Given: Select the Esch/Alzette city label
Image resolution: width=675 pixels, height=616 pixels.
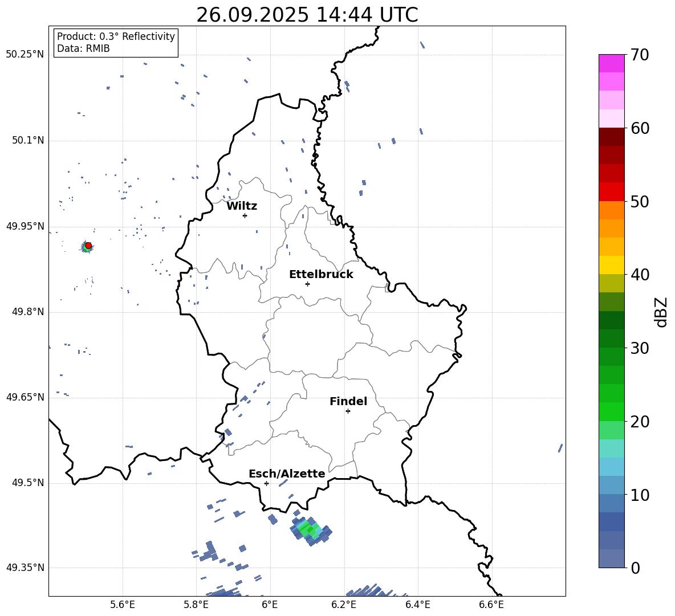Looking at the screenshot, I should pyautogui.click(x=287, y=474).
